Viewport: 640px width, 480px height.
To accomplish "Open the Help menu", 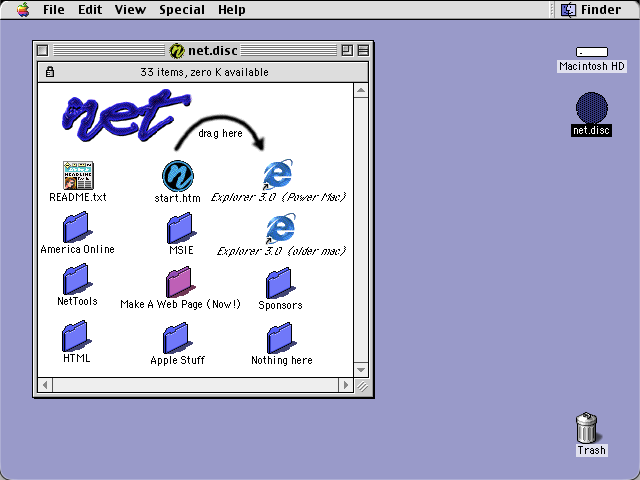I will click(231, 10).
